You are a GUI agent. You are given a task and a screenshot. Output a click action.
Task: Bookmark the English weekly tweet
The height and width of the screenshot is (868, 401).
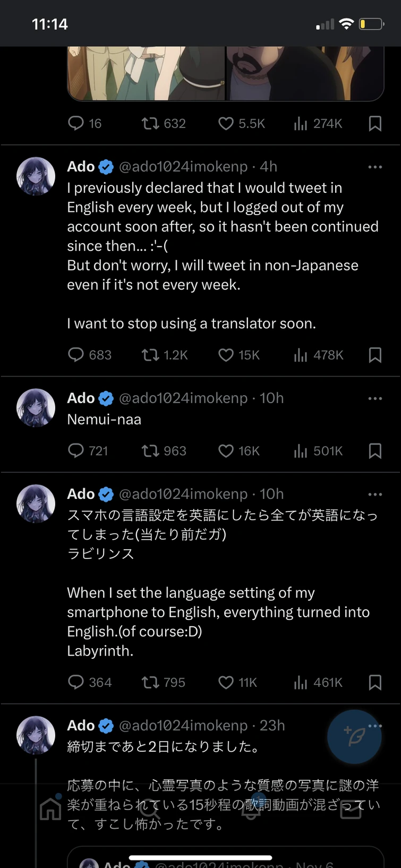point(375,355)
